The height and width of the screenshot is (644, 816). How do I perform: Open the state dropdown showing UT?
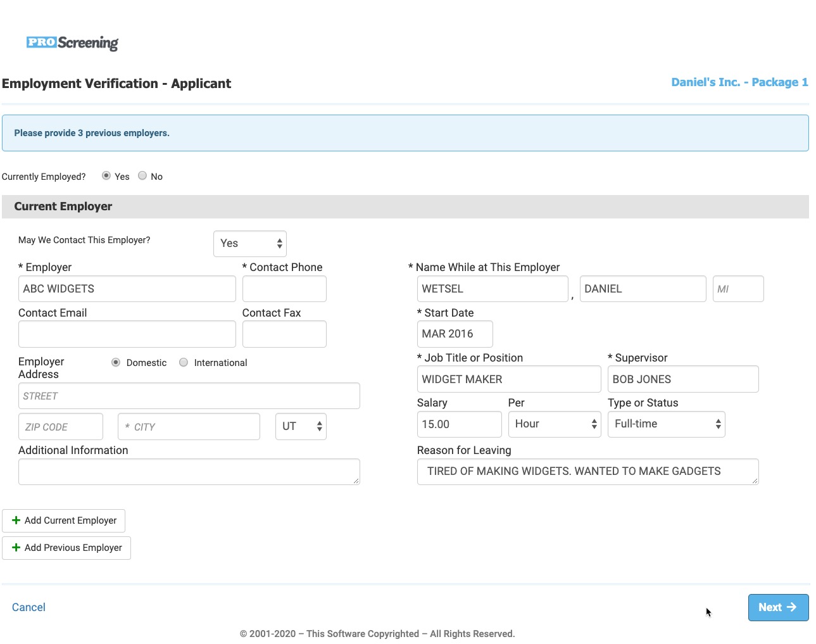(x=301, y=427)
